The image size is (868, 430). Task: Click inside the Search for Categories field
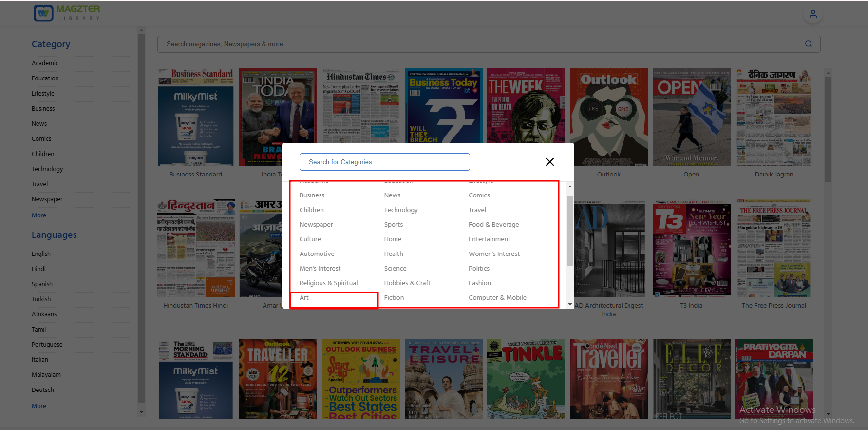point(384,162)
